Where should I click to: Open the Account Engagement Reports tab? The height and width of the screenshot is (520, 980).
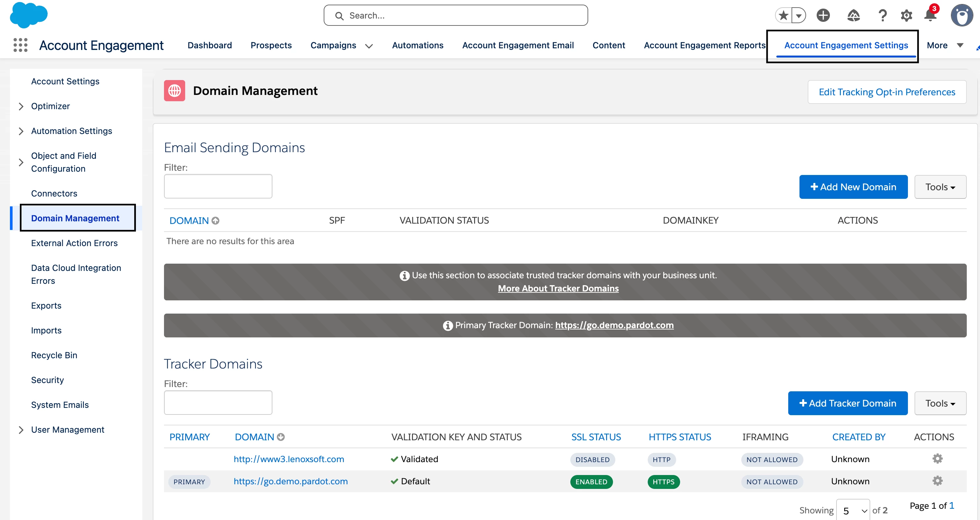(x=705, y=45)
